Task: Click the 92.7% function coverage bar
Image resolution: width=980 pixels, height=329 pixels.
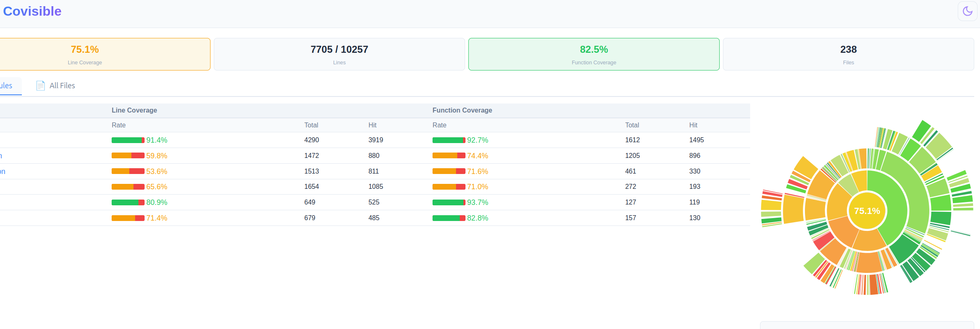Action: (x=449, y=140)
